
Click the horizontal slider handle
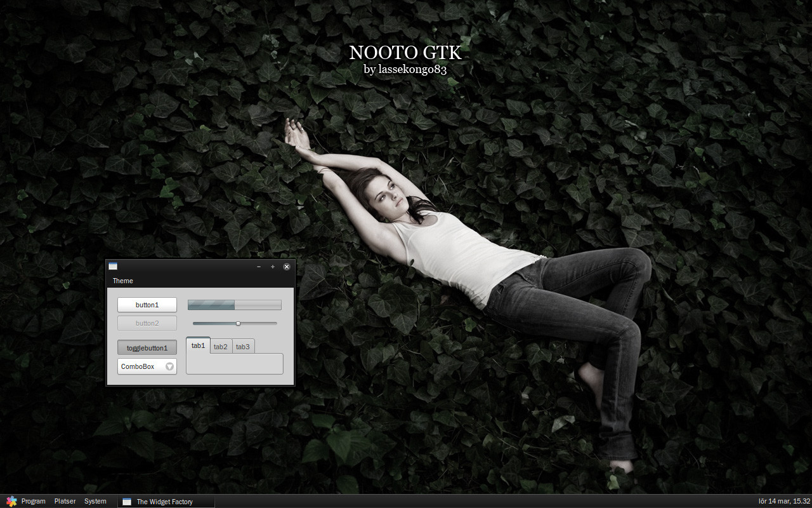[239, 323]
